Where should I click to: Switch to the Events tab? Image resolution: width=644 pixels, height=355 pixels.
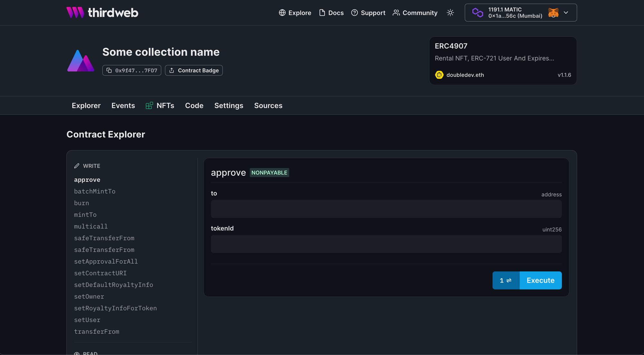pyautogui.click(x=123, y=105)
